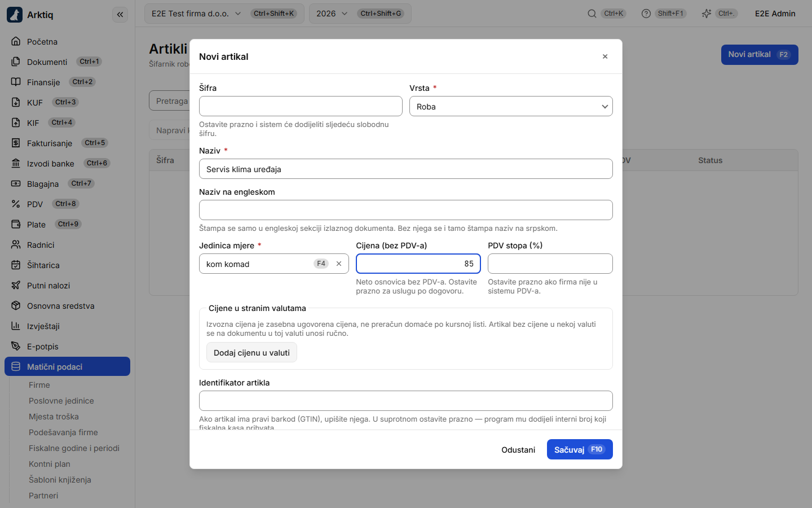Click the Identifikator artikla input field
This screenshot has height=508, width=812.
[406, 401]
